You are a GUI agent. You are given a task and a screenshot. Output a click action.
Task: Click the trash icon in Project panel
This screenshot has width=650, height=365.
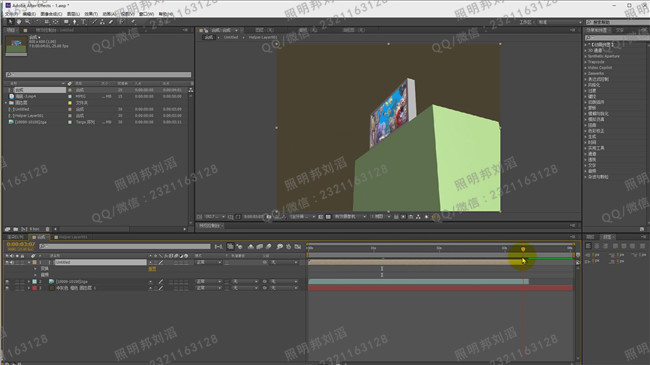point(47,229)
